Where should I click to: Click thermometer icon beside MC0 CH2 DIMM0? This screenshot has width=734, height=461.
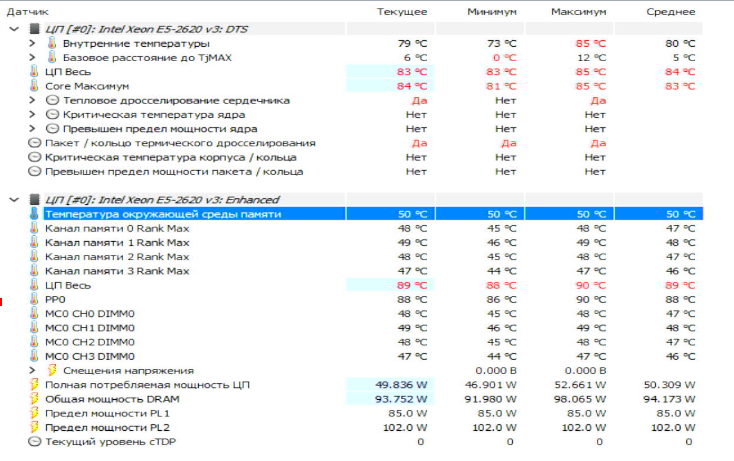click(x=34, y=342)
